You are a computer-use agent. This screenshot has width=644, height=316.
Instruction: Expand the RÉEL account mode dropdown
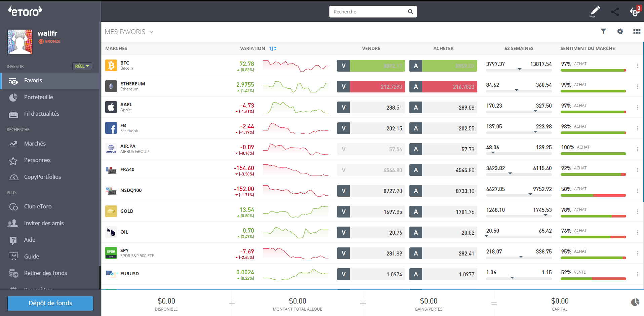point(82,66)
